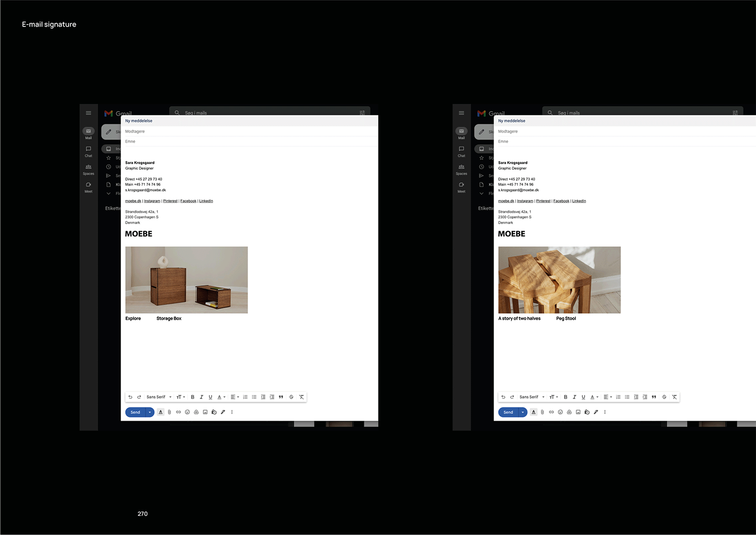The image size is (756, 535).
Task: Open the main menu hamburger in left Gmail
Action: (89, 113)
